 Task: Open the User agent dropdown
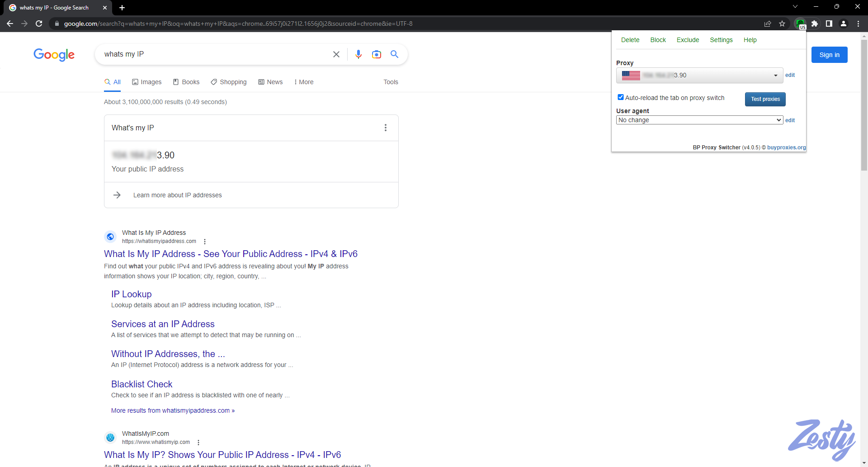(x=699, y=120)
